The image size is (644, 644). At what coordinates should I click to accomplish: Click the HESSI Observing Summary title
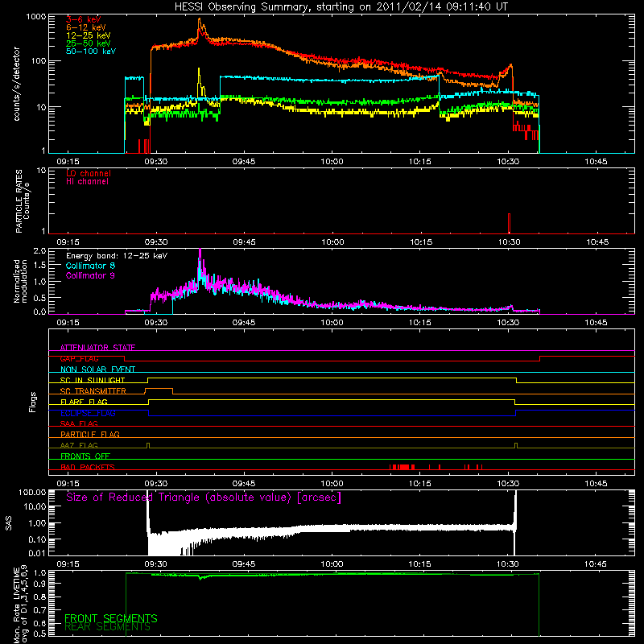coord(341,7)
